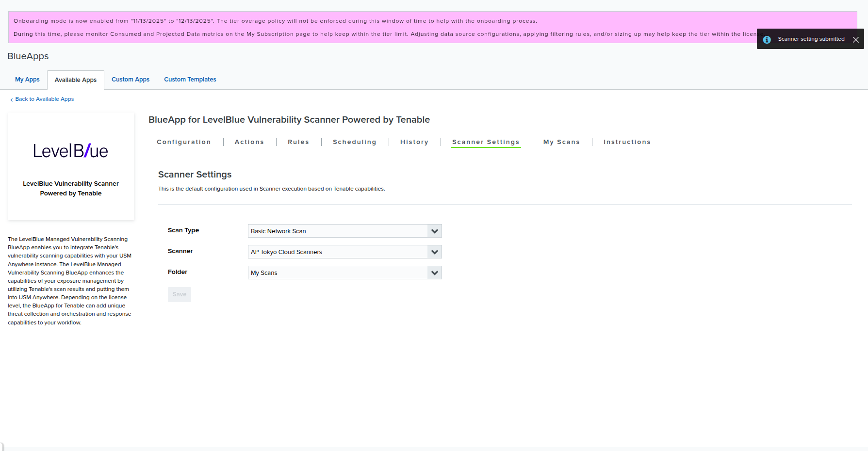868x451 pixels.
Task: Click the Folder field label
Action: (178, 272)
